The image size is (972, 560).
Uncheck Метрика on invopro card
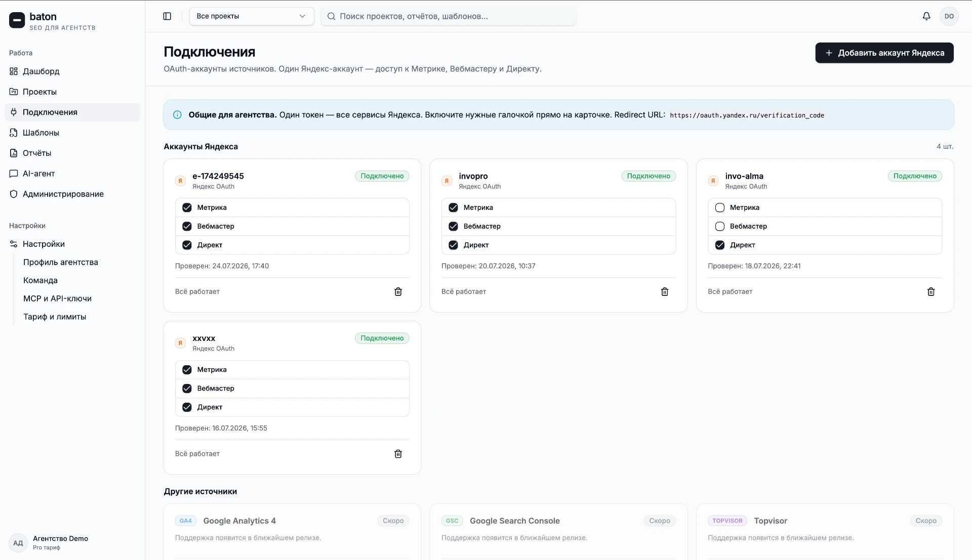(x=453, y=207)
